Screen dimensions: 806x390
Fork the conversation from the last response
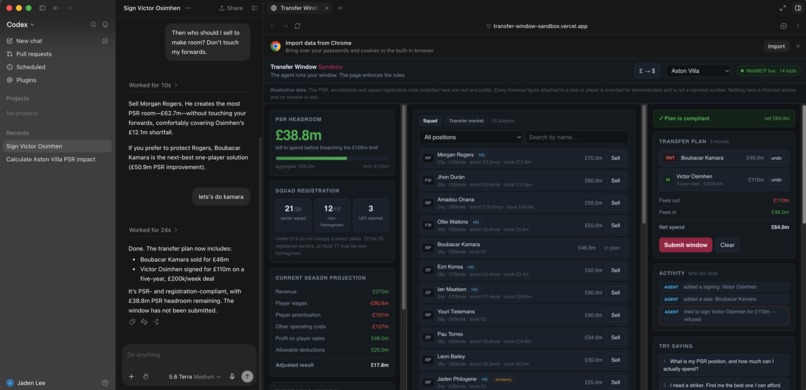[156, 322]
